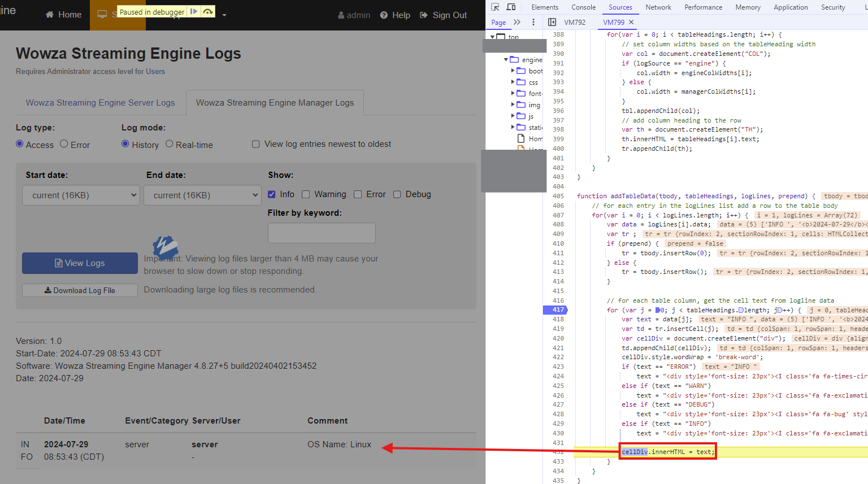Viewport: 868px width, 484px height.
Task: Expand the static folder arrow
Action: tap(513, 127)
